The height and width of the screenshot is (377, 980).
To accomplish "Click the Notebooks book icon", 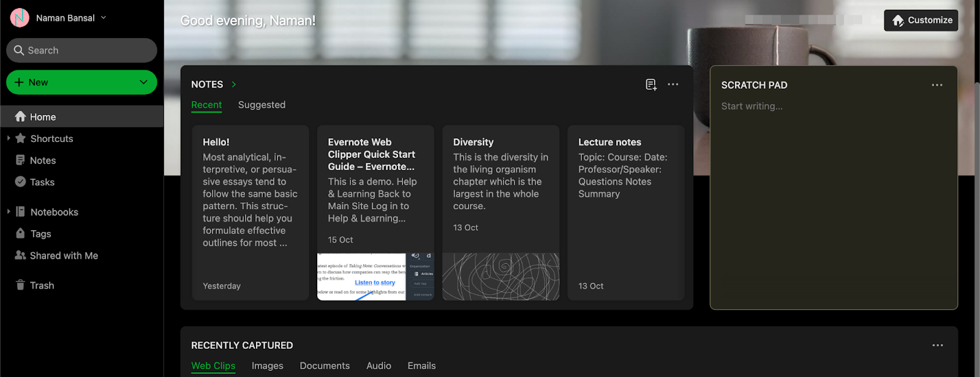I will tap(20, 212).
